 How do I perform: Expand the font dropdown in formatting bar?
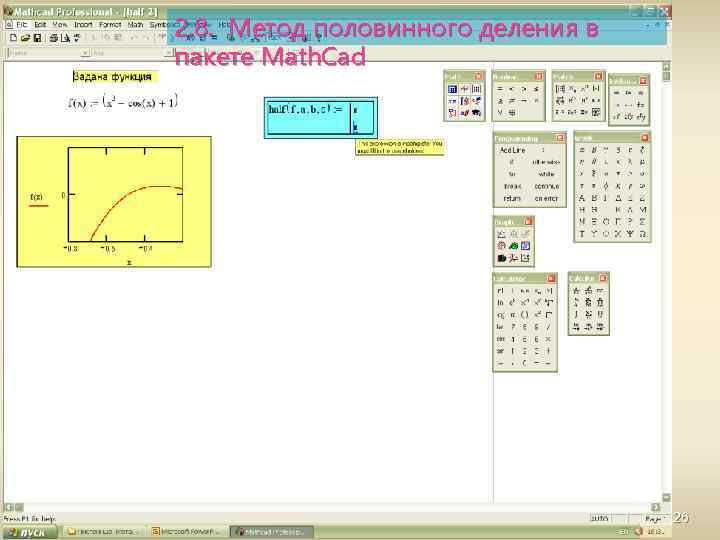click(x=168, y=53)
